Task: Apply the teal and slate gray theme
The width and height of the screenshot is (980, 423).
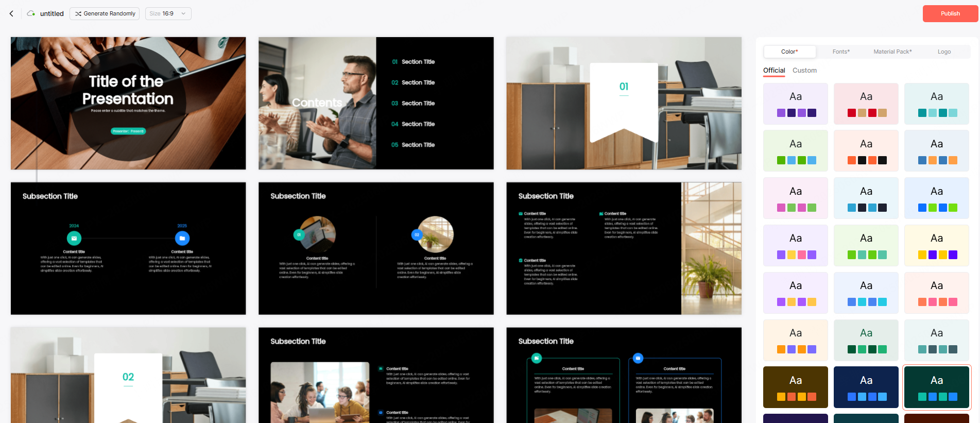Action: click(x=937, y=340)
